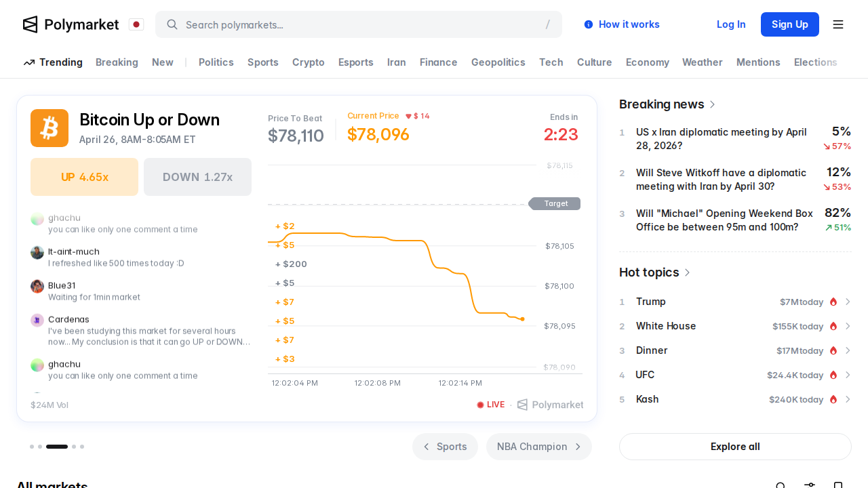Click the left chevron on Sports button

[427, 447]
